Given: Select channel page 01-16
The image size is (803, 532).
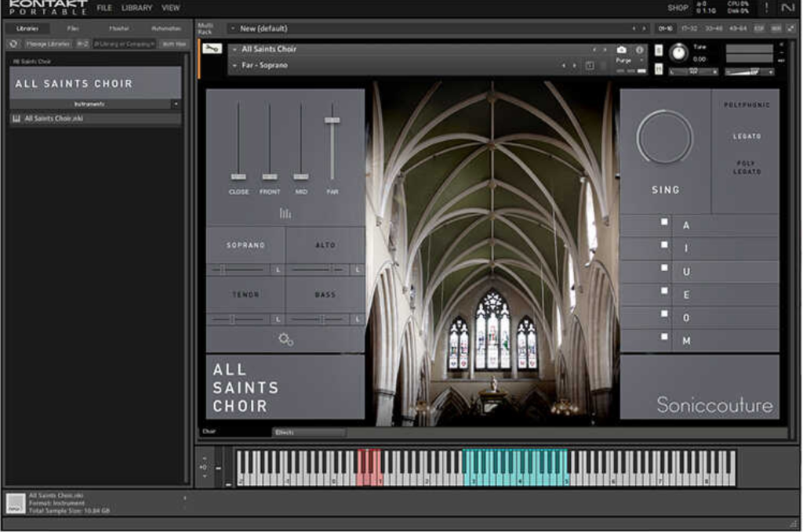Looking at the screenshot, I should click(x=665, y=29).
